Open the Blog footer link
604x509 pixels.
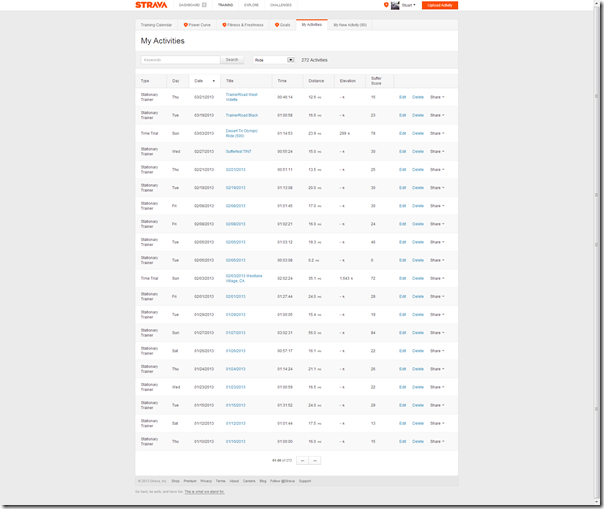[263, 481]
